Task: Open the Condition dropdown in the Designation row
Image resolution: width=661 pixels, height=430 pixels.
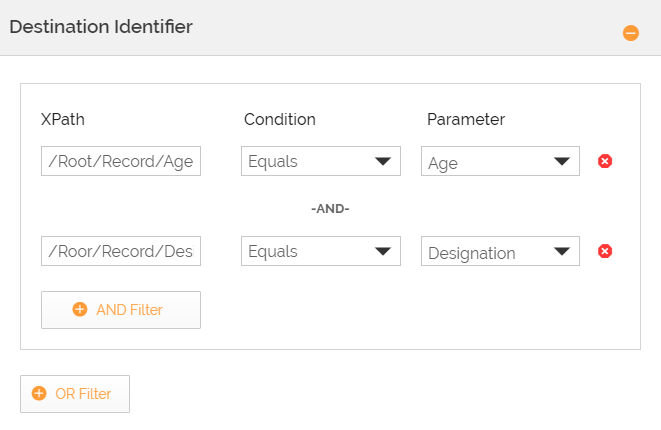Action: (320, 252)
